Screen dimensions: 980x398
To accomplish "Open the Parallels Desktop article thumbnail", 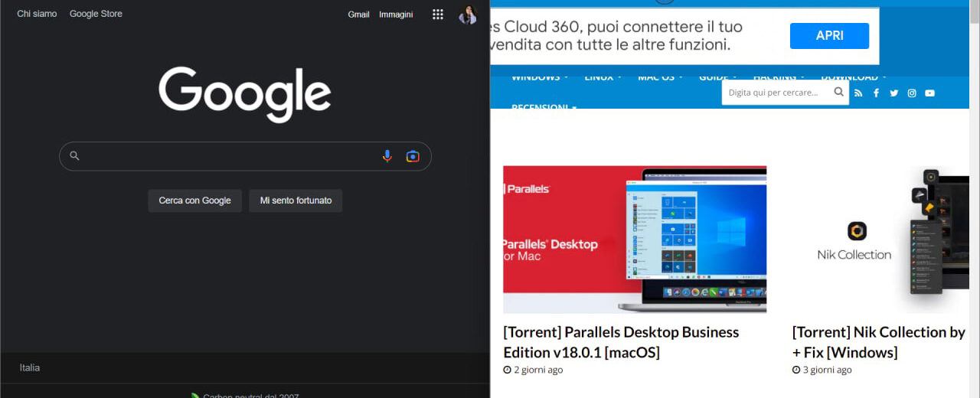I will click(x=635, y=239).
